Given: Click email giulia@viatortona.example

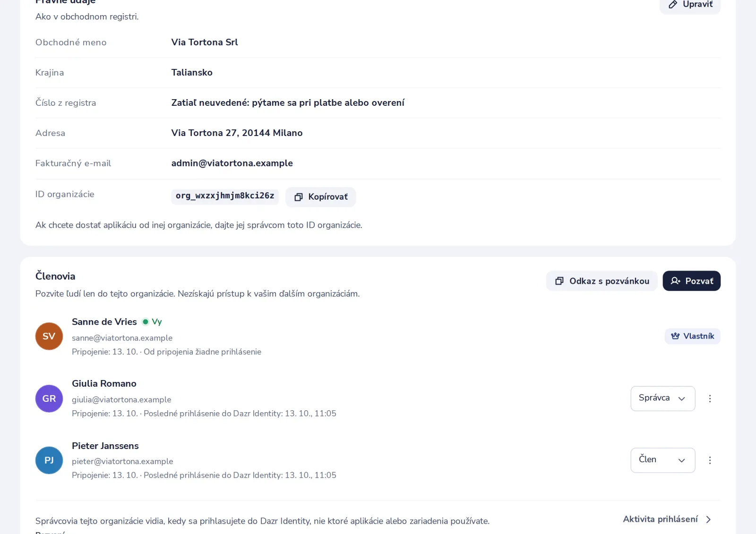Looking at the screenshot, I should [x=121, y=399].
